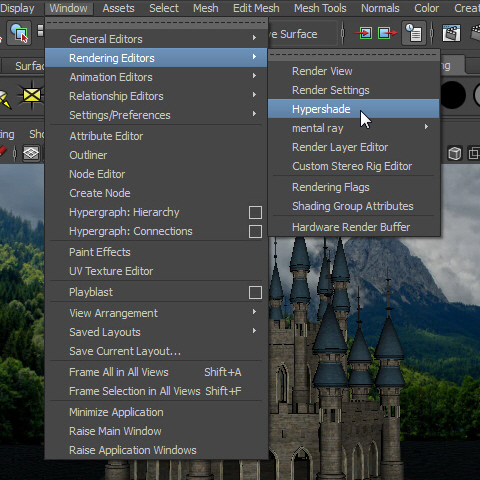Open Rendering Flags window
The image size is (480, 480).
[353, 187]
